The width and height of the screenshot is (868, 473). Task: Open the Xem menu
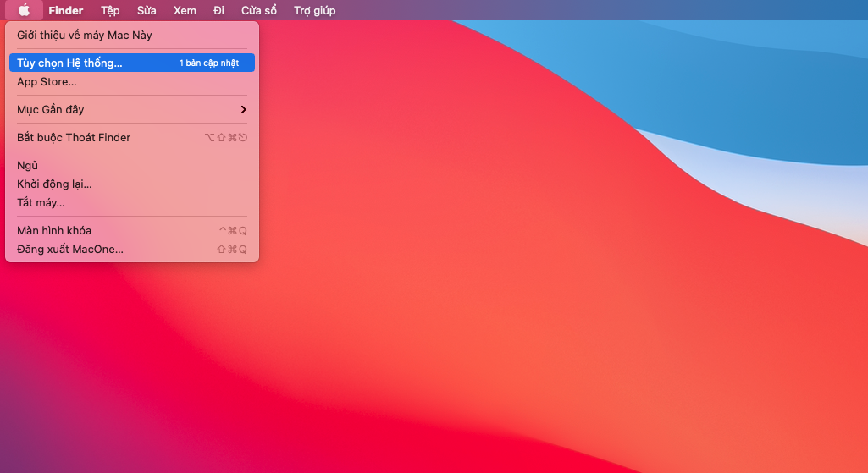[185, 10]
